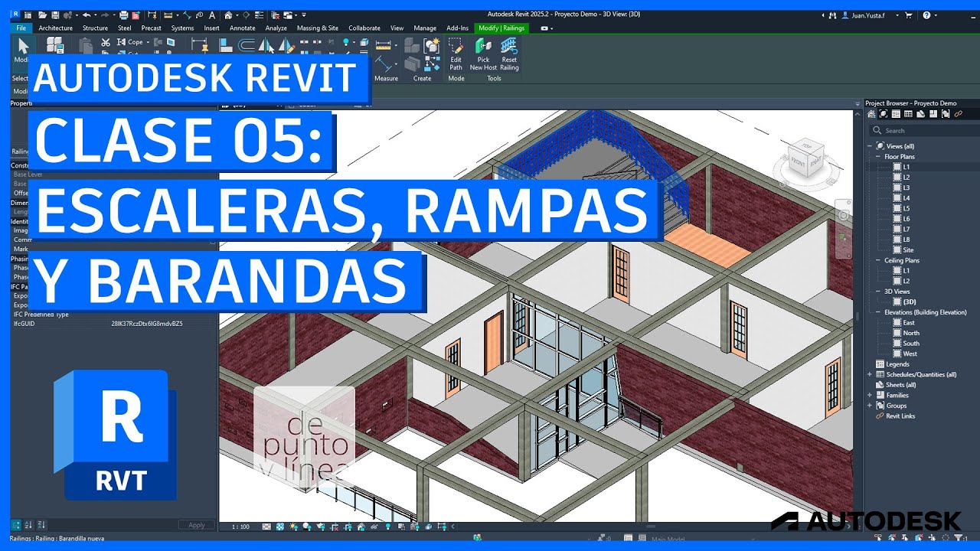Expand the Schedules/Quantities (all) node
This screenshot has height=551, width=980.
[870, 374]
